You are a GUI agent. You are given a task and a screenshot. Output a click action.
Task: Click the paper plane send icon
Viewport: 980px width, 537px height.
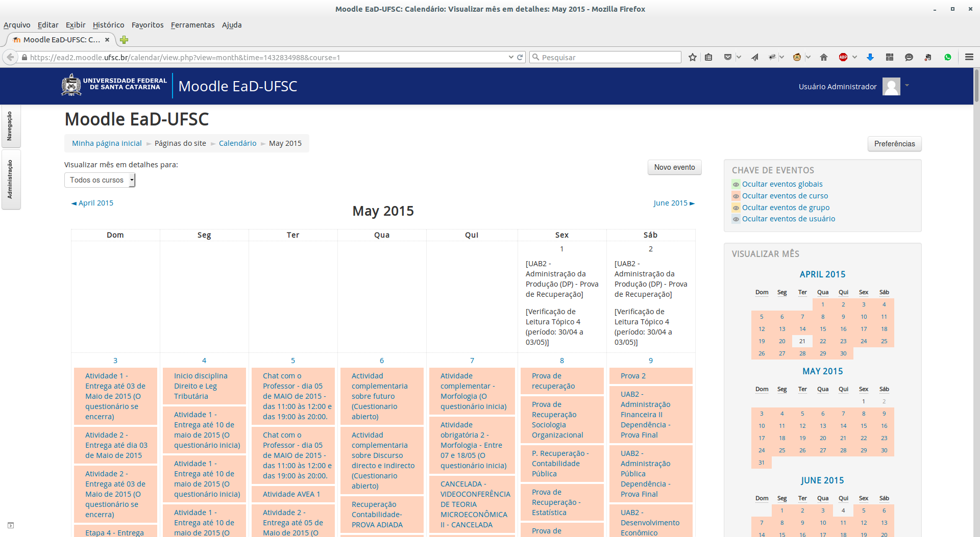[754, 57]
